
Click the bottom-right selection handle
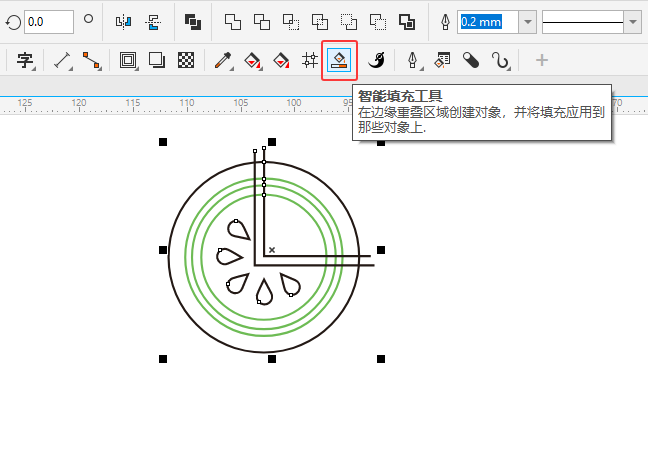pos(381,359)
